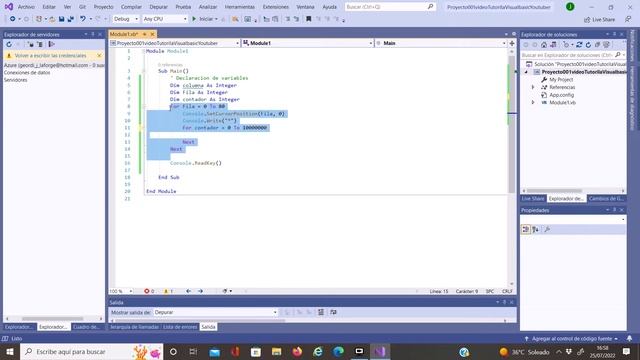The height and width of the screenshot is (360, 640).
Task: Click the green Iniciar play button
Action: [x=194, y=19]
